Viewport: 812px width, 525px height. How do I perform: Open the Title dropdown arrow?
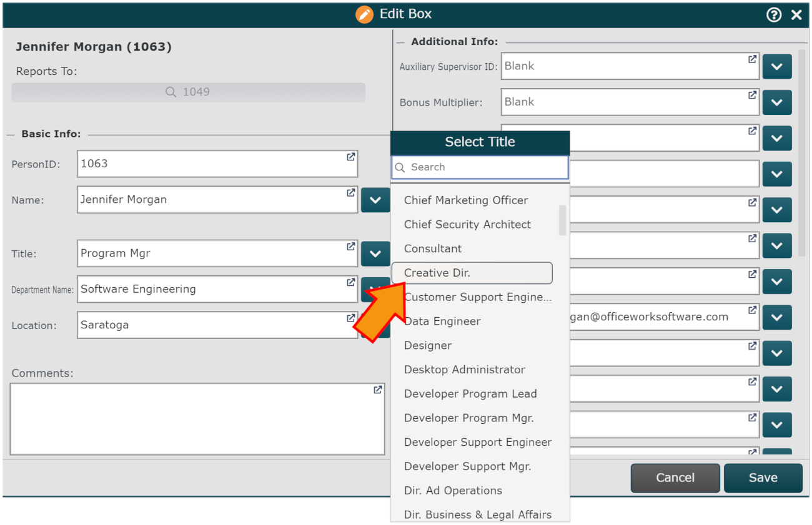(x=375, y=253)
